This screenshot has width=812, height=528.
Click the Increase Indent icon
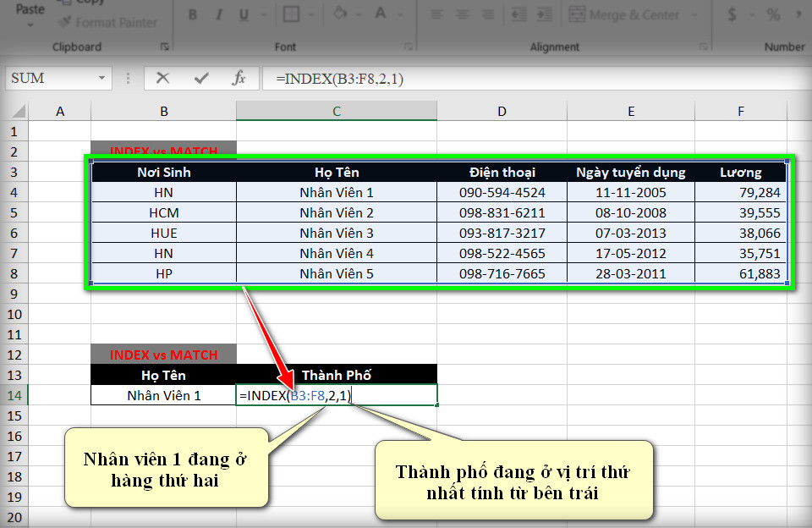(544, 14)
